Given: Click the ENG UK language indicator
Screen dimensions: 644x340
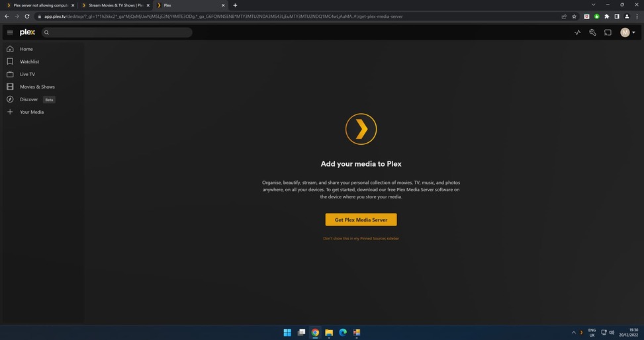Looking at the screenshot, I should pos(592,333).
